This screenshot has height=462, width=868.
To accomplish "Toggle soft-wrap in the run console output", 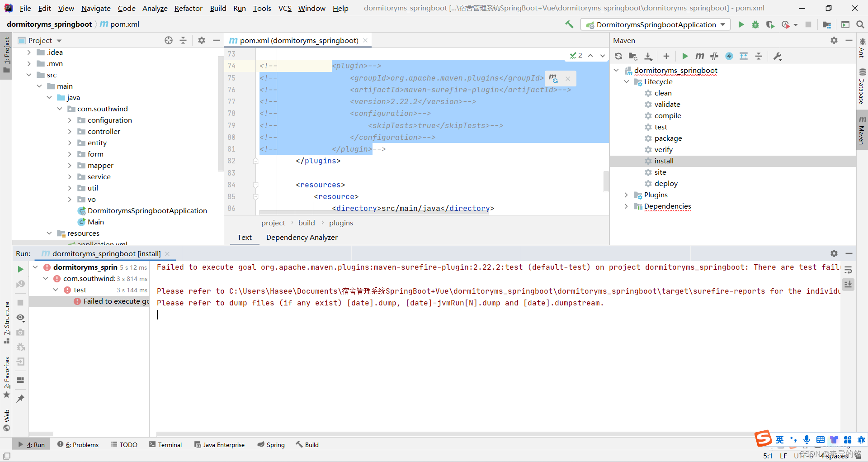I will click(x=849, y=270).
